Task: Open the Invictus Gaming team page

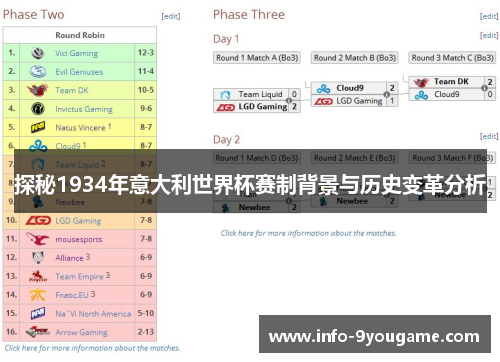Action: click(84, 109)
